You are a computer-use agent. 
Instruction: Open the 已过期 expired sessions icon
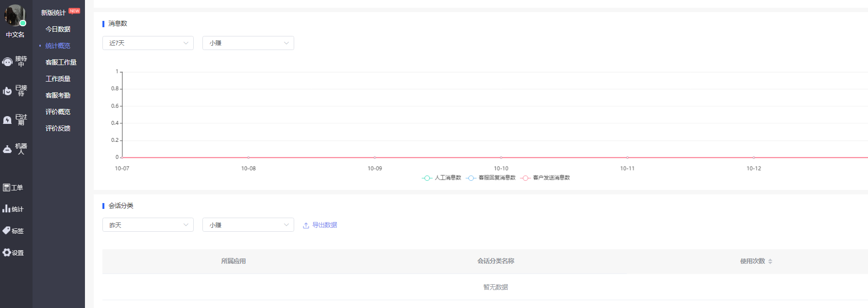7,120
